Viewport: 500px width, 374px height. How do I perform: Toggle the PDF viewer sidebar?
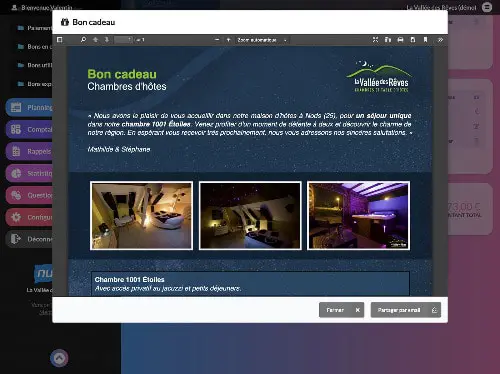coord(60,40)
